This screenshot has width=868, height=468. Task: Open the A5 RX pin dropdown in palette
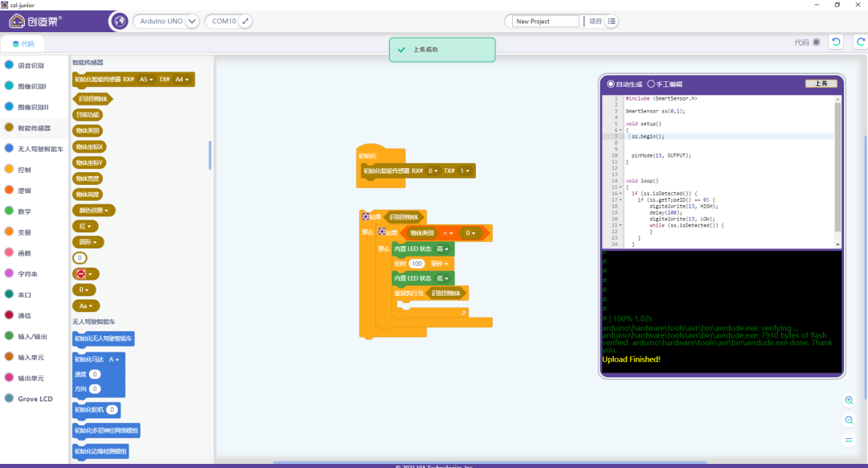tap(145, 80)
